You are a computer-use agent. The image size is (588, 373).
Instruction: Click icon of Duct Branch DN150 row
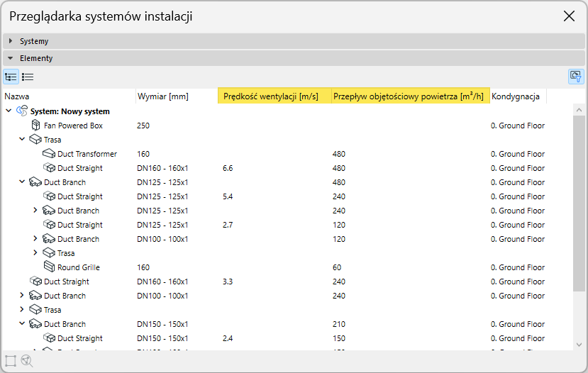coord(35,324)
